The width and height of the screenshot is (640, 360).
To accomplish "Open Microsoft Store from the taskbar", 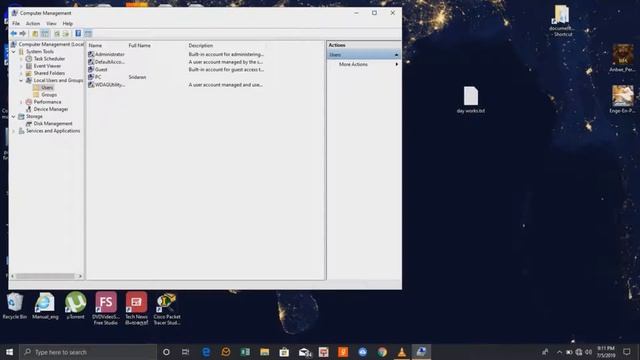I will (x=284, y=352).
